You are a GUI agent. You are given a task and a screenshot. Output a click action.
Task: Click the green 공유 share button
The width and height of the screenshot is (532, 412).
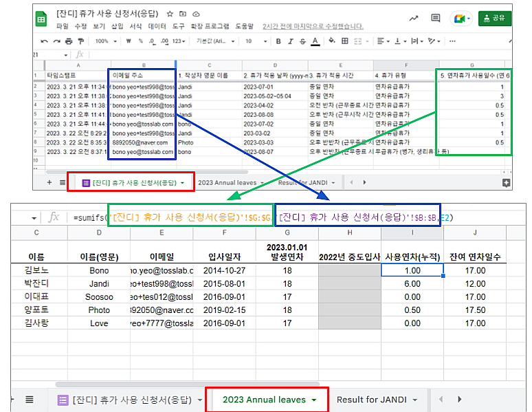[494, 19]
